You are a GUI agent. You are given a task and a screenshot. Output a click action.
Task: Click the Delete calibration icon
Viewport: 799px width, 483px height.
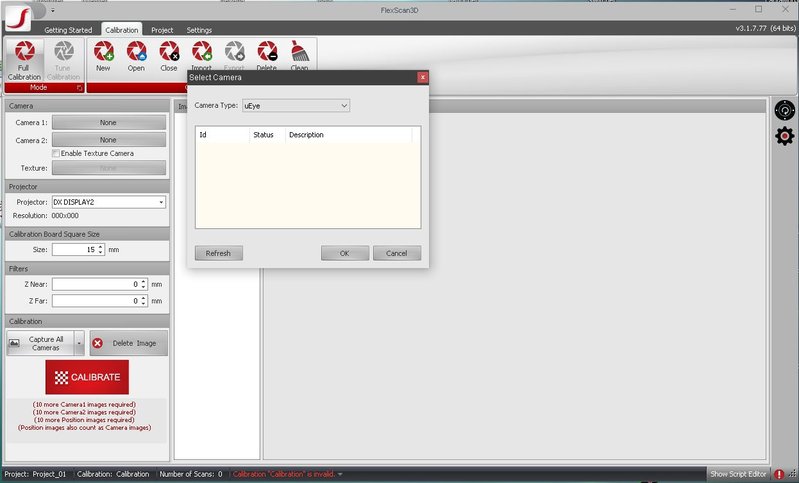click(x=266, y=51)
